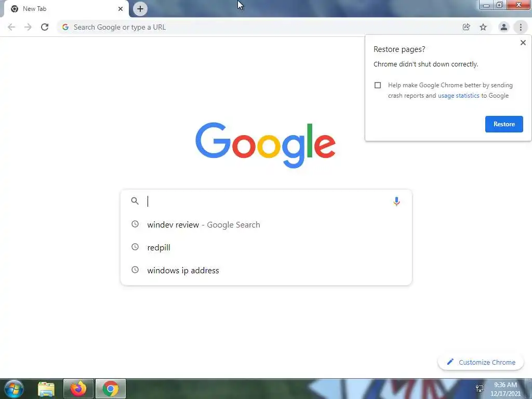This screenshot has height=399, width=532.
Task: Click the network tray icon
Action: (480, 389)
